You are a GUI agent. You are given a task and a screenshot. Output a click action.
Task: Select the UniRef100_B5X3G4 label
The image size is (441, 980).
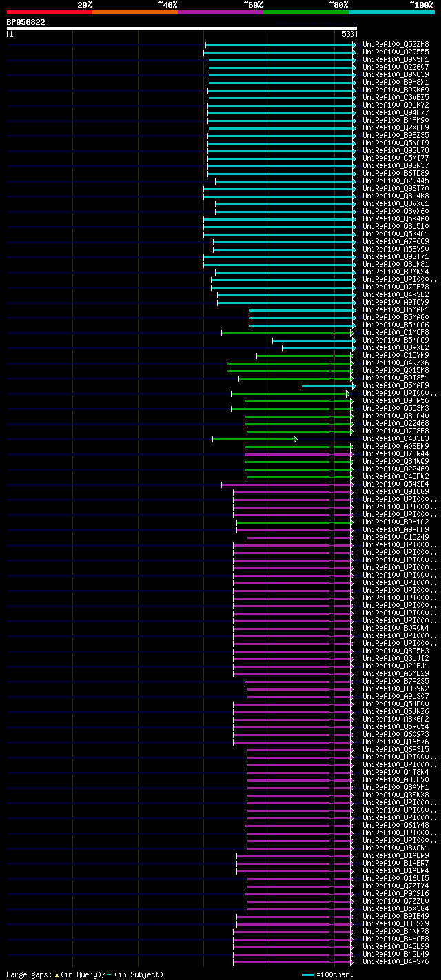pyautogui.click(x=396, y=908)
